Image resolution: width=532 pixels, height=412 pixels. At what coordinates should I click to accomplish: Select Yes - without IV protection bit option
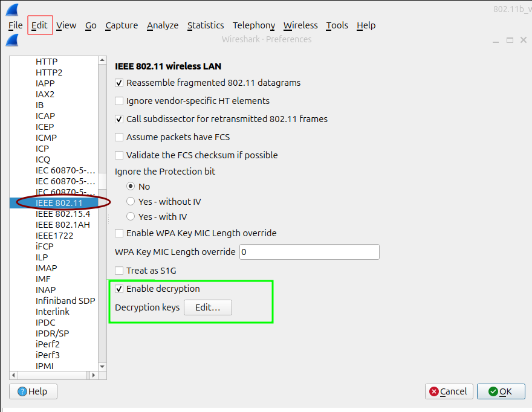click(x=130, y=202)
